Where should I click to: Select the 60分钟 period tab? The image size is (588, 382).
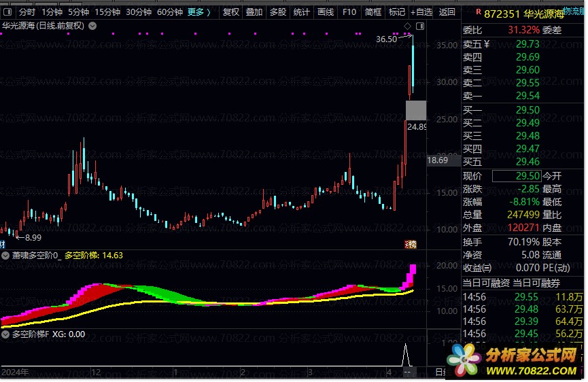(169, 12)
